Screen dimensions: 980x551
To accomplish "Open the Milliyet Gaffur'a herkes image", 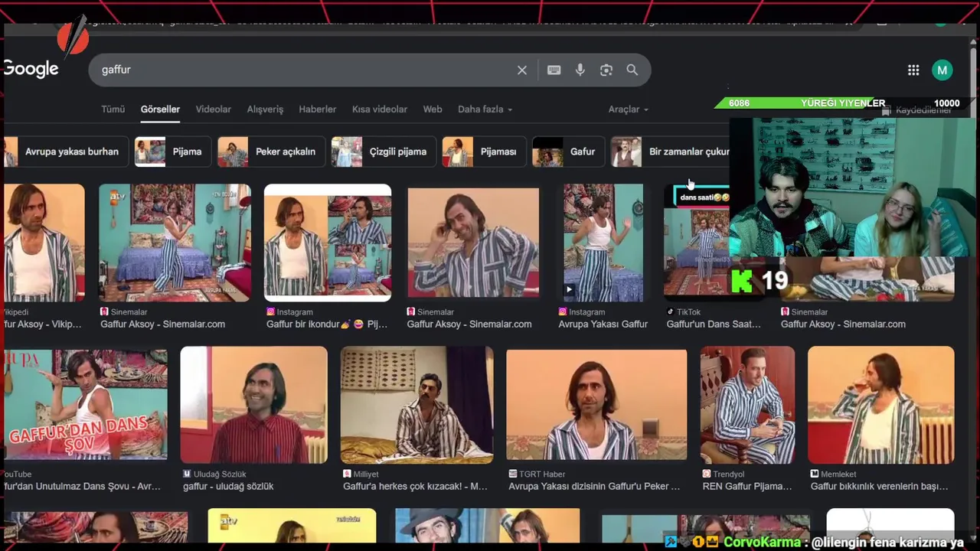I will [x=416, y=404].
